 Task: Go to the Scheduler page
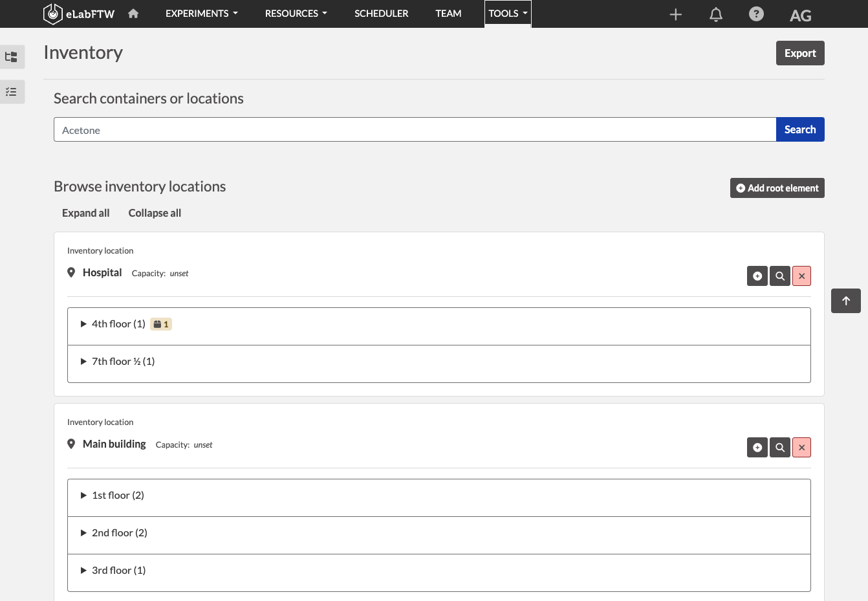click(382, 14)
